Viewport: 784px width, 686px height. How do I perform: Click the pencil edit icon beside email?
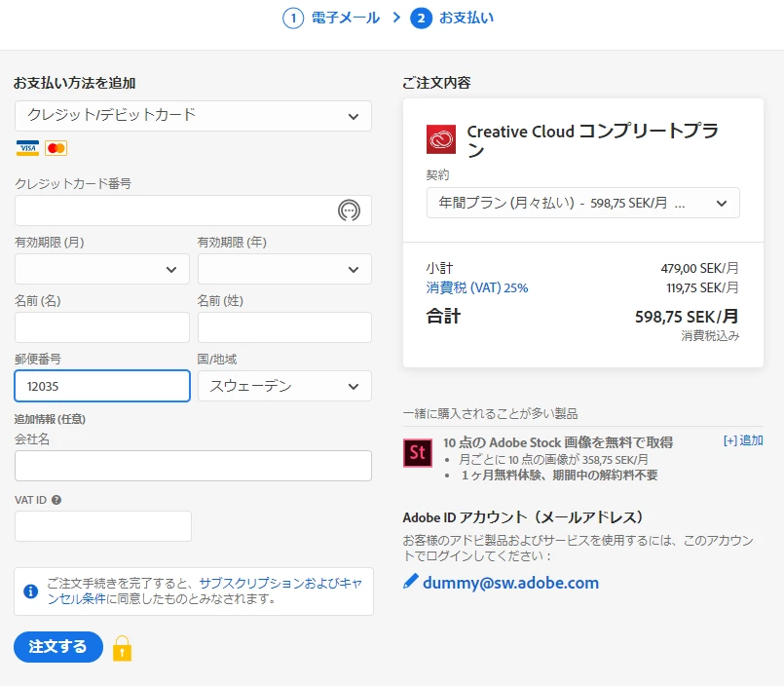tap(410, 582)
